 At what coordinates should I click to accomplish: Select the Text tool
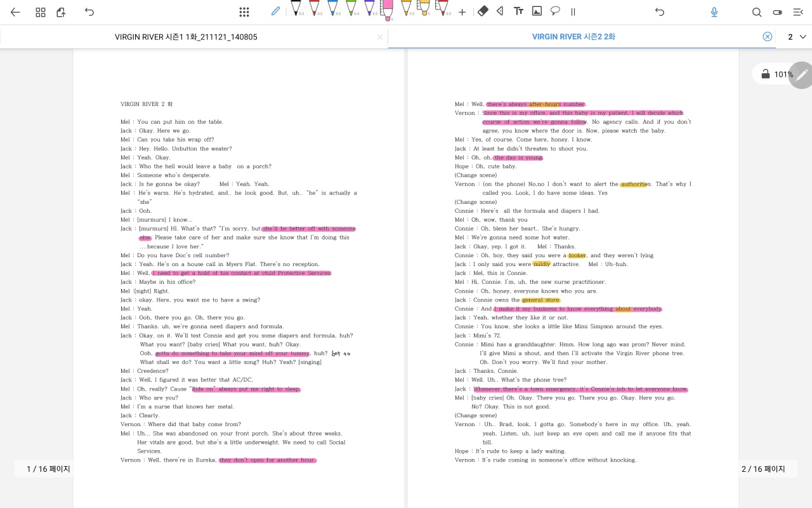(x=518, y=11)
